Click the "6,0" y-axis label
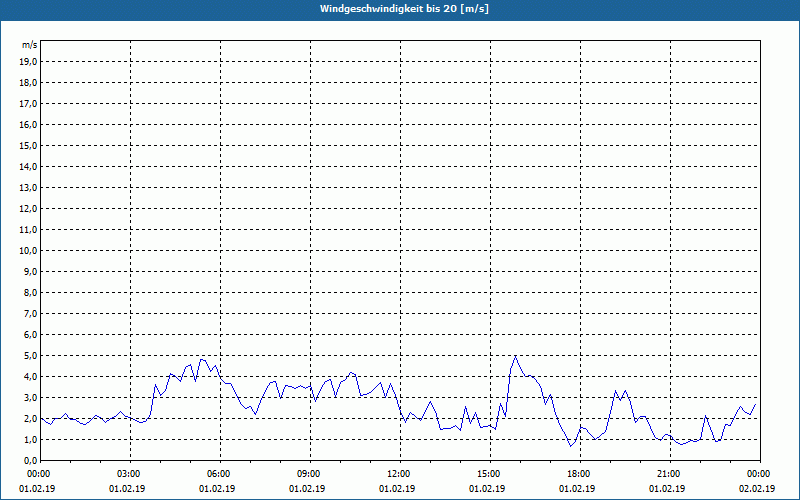Image resolution: width=800 pixels, height=500 pixels. click(x=30, y=335)
